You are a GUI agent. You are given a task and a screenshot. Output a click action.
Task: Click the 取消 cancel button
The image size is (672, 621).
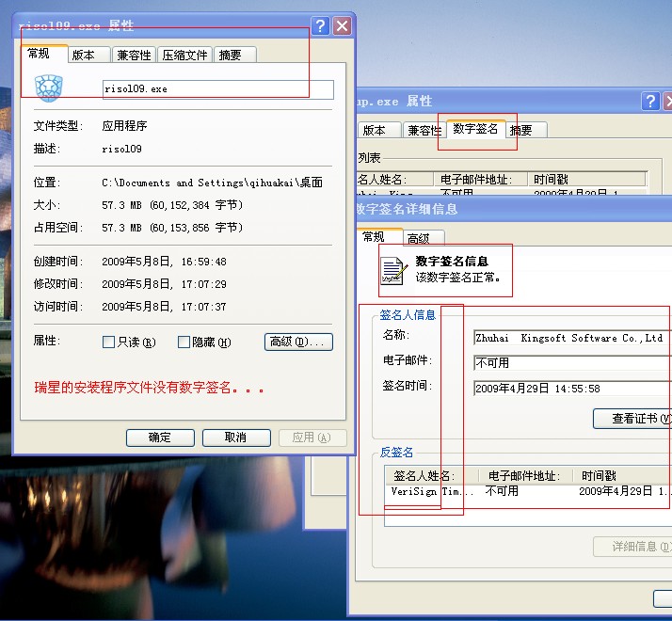coord(236,438)
